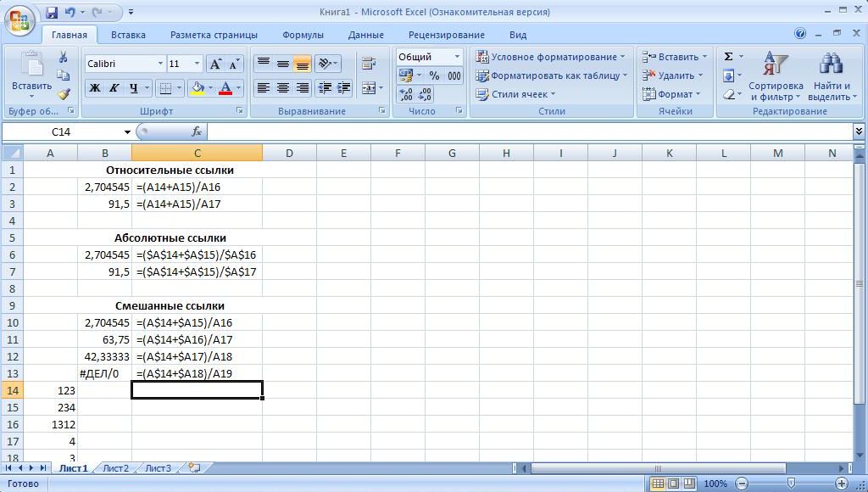Apply cell borders button
Image resolution: width=868 pixels, height=492 pixels.
coord(165,88)
